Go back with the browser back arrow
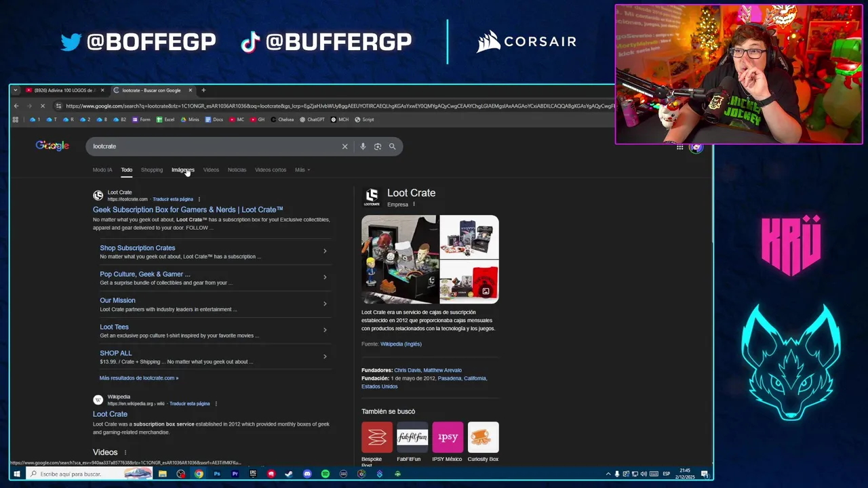868x488 pixels. click(16, 106)
